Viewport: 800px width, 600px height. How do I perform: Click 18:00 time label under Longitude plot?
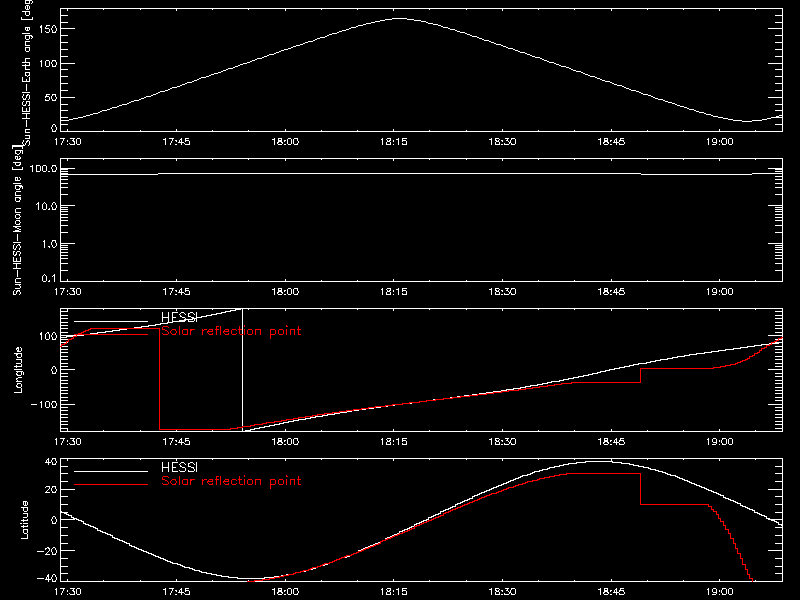pyautogui.click(x=285, y=441)
